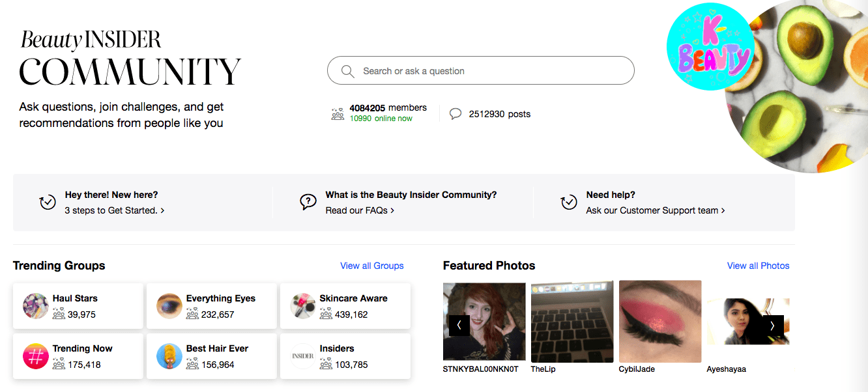Open the Trending Now hashtag icon
Image resolution: width=868 pixels, height=392 pixels.
[x=35, y=357]
